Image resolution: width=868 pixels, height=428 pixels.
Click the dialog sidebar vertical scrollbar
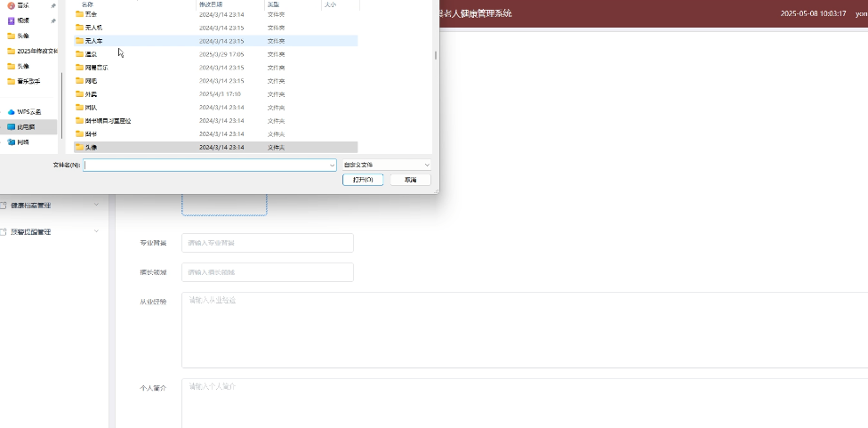(x=62, y=105)
